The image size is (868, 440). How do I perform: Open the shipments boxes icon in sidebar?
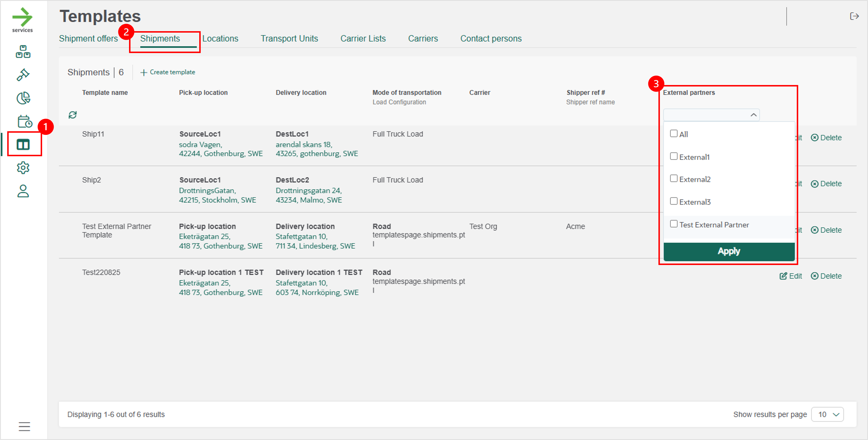tap(23, 52)
